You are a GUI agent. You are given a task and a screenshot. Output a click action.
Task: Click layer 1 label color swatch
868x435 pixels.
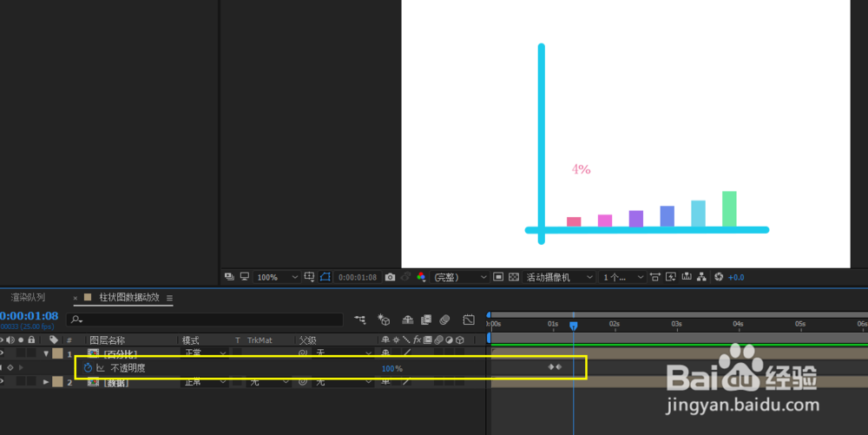coord(57,353)
